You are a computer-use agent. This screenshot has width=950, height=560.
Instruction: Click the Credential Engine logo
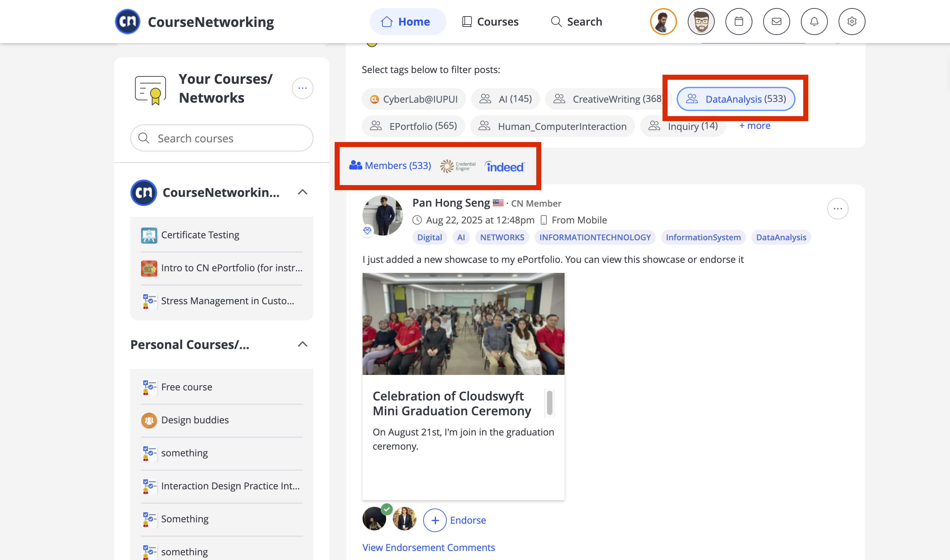[458, 166]
